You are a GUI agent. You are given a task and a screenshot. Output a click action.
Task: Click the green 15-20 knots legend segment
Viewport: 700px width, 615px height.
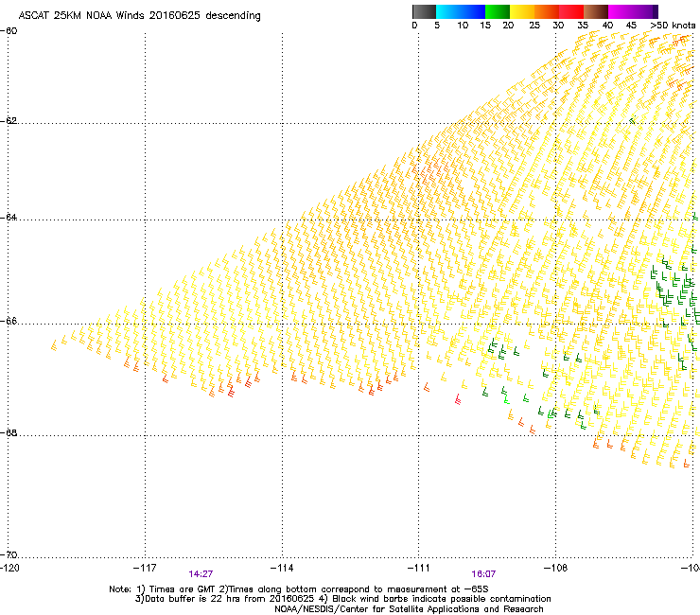[x=498, y=11]
